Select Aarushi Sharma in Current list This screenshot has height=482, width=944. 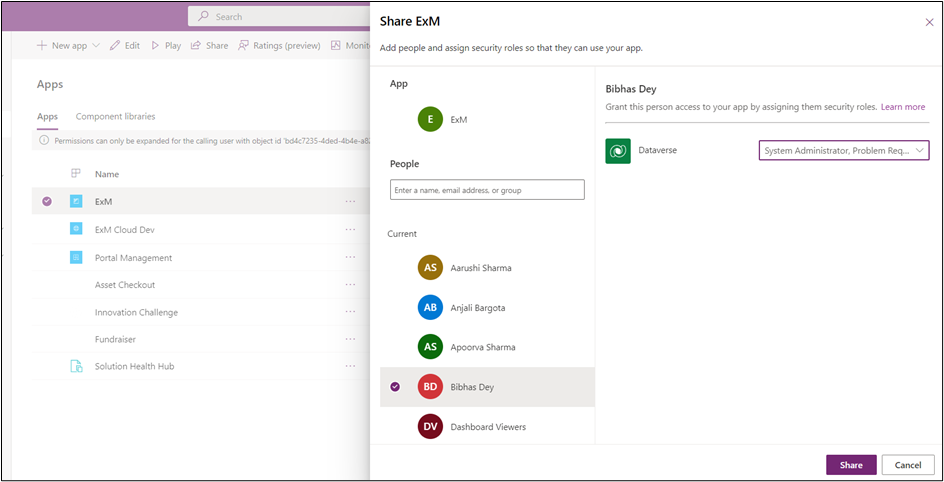487,268
